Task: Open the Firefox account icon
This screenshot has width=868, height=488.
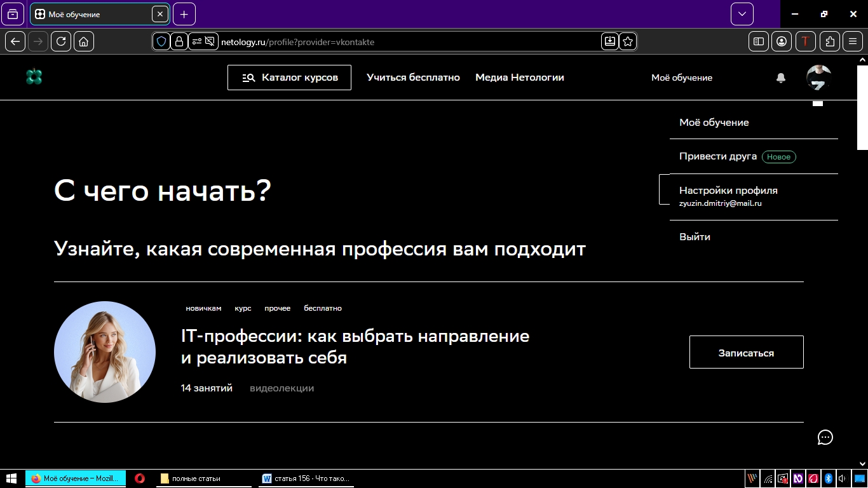Action: (x=781, y=41)
